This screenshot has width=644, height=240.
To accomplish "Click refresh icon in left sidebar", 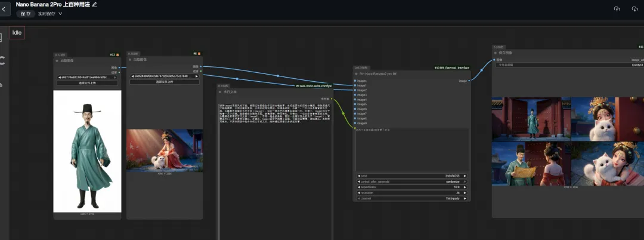I will tap(2, 61).
